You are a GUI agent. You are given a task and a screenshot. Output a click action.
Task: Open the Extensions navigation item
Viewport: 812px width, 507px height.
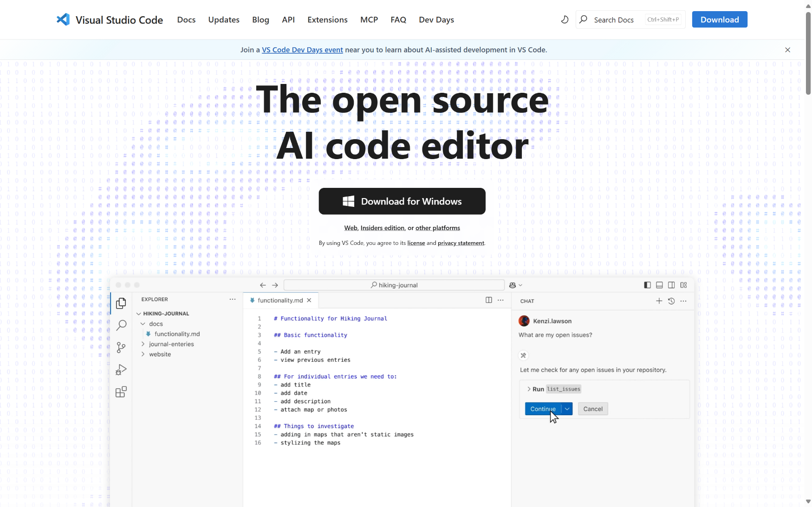327,19
